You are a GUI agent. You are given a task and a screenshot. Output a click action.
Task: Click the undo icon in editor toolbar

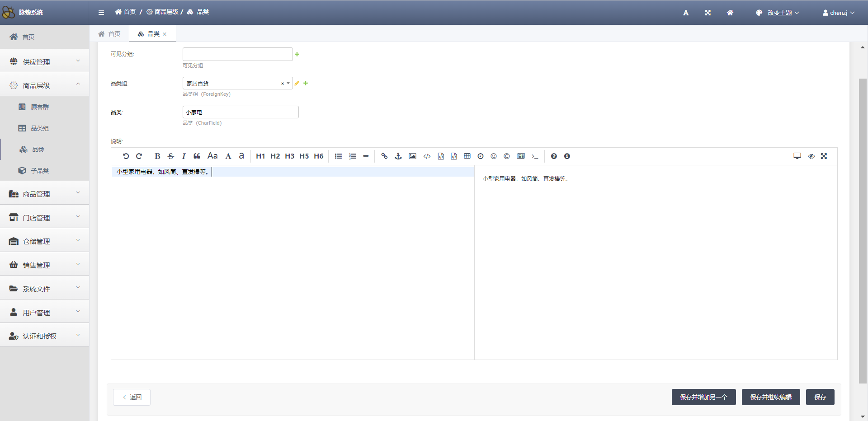[x=126, y=156]
